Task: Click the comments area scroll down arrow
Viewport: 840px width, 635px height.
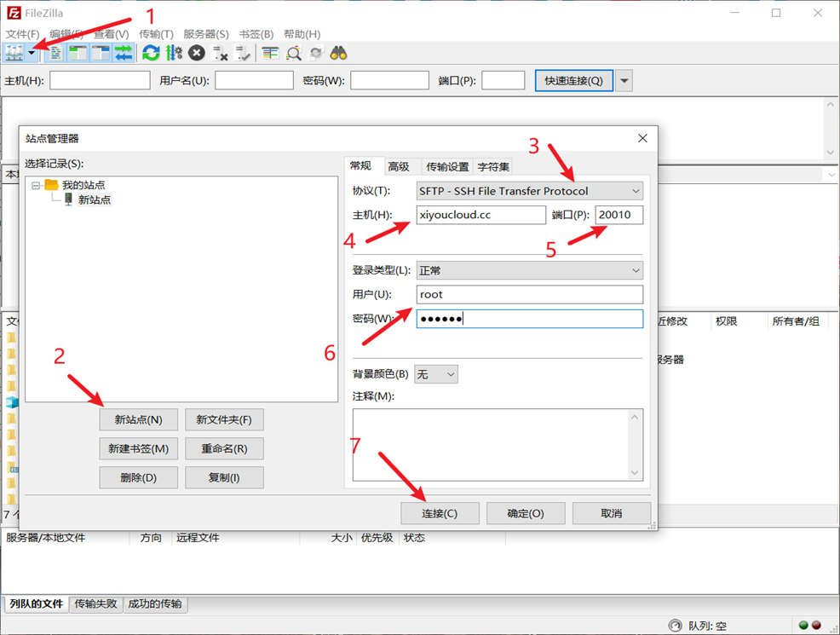Action: [635, 473]
